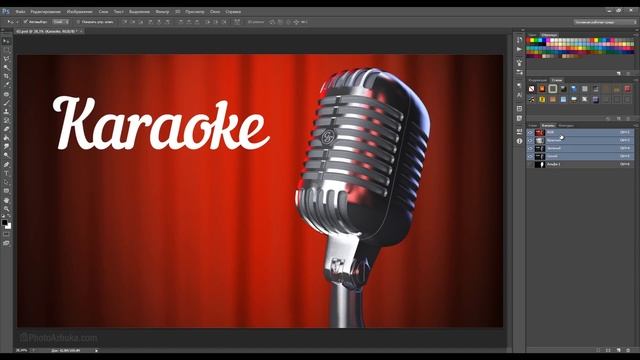
Task: Open the Channels panel flyout menu
Action: click(635, 125)
